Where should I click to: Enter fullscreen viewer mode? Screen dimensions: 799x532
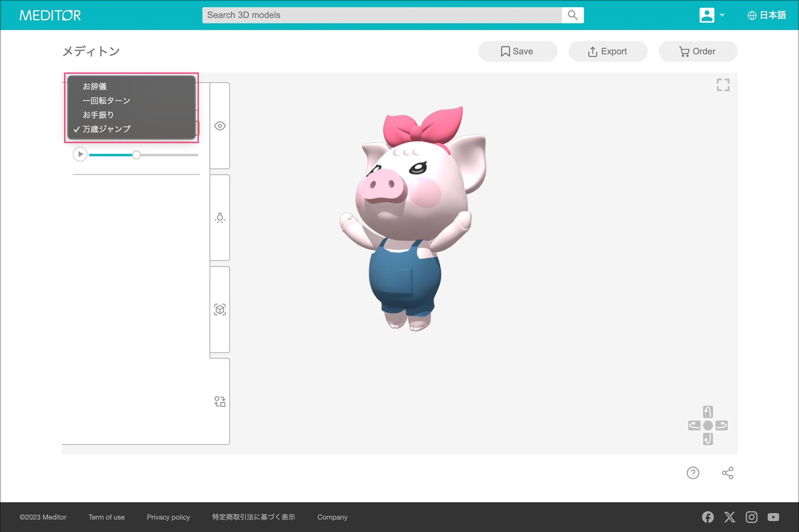(723, 85)
